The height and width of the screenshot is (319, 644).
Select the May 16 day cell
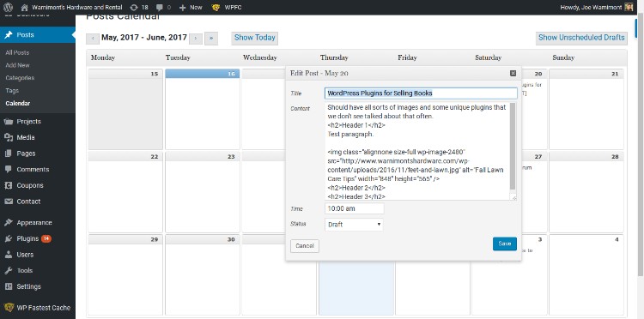[202, 110]
